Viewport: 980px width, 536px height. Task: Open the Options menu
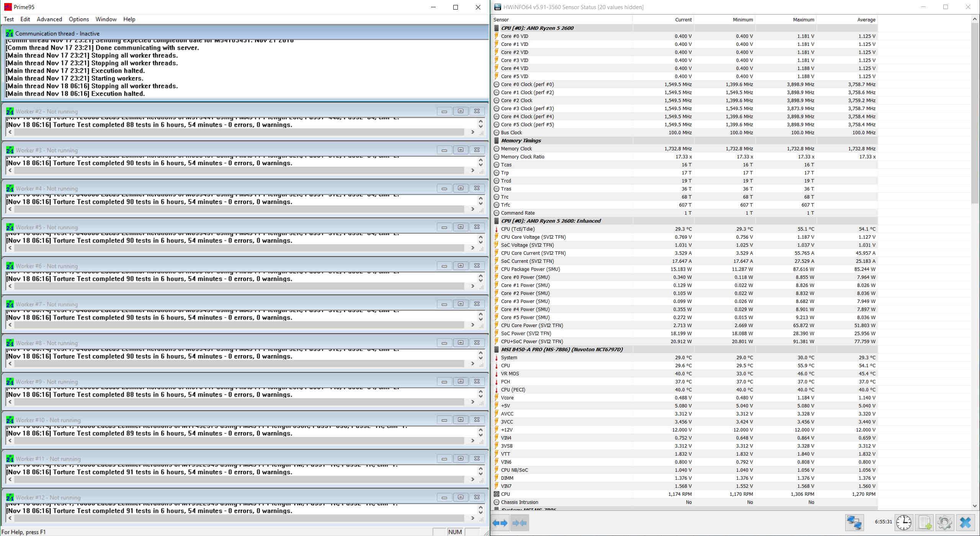pyautogui.click(x=79, y=19)
